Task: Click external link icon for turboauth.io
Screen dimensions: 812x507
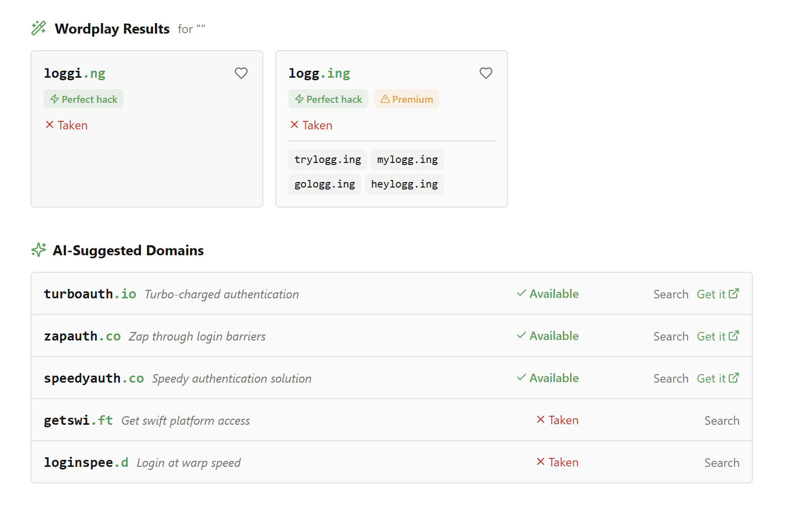Action: (734, 294)
